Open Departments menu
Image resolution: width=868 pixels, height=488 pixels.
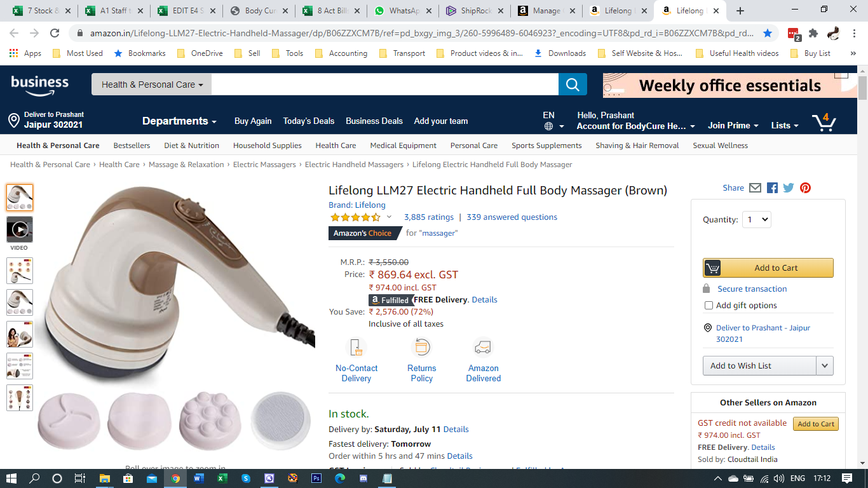[179, 121]
